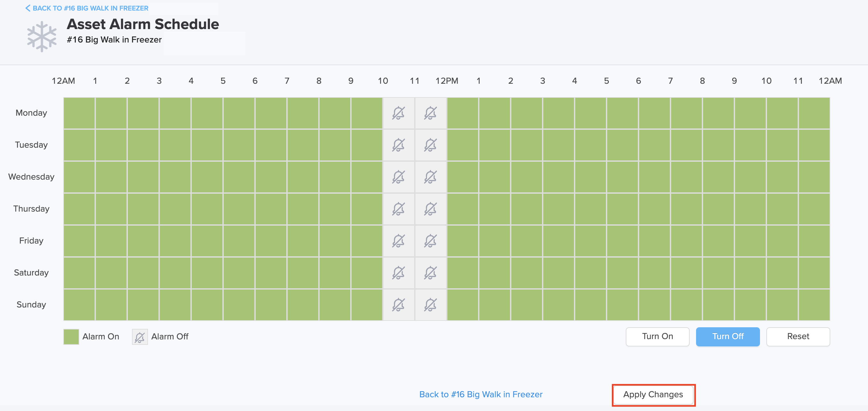Click Sunday 10AM alarm-off bell icon

pyautogui.click(x=399, y=305)
